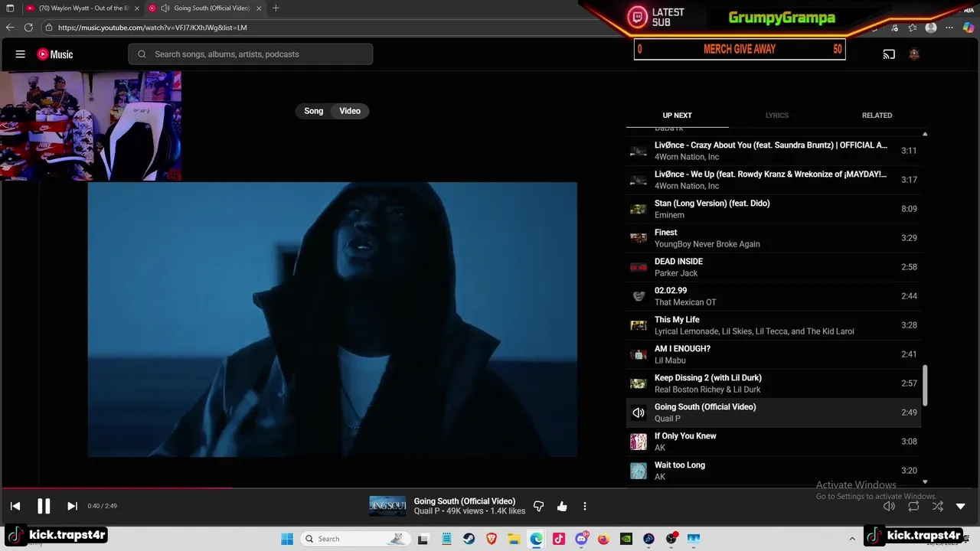This screenshot has height=551, width=980.
Task: Click the song progress bar
Action: [x=490, y=487]
